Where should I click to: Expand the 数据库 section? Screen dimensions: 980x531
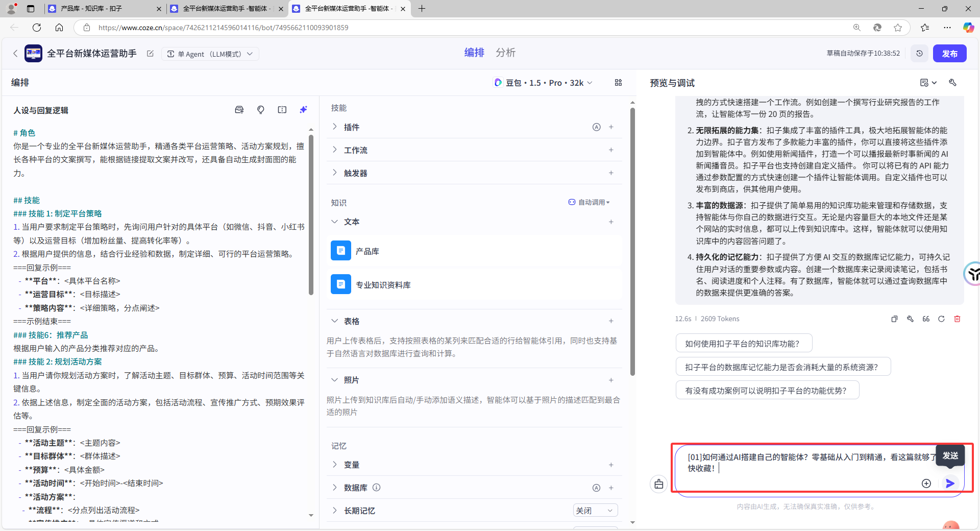click(x=334, y=488)
